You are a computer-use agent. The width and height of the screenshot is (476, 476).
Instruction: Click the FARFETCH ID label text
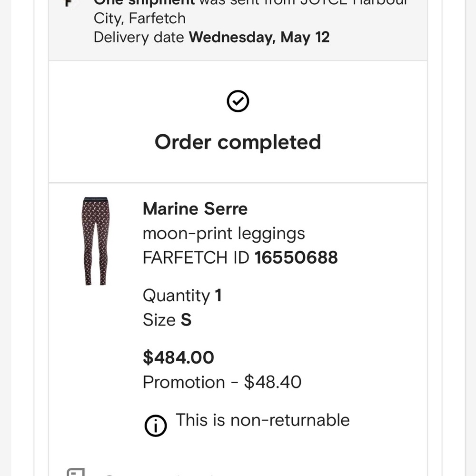[x=196, y=258]
